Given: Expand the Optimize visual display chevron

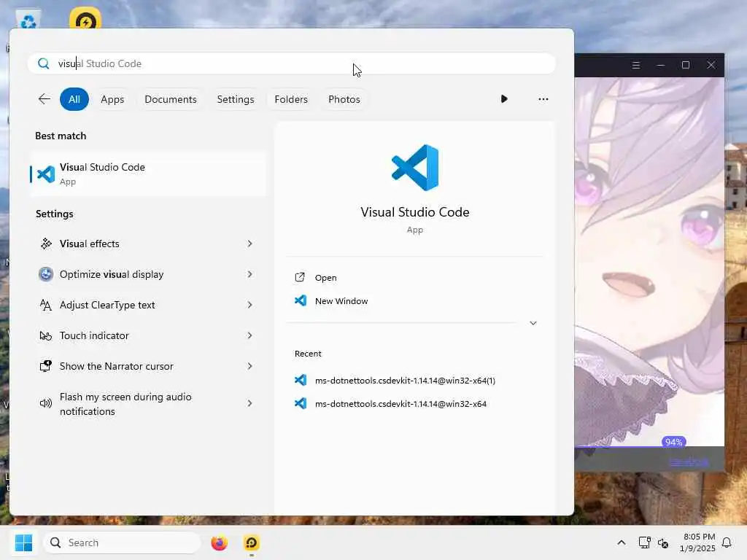Looking at the screenshot, I should (249, 274).
